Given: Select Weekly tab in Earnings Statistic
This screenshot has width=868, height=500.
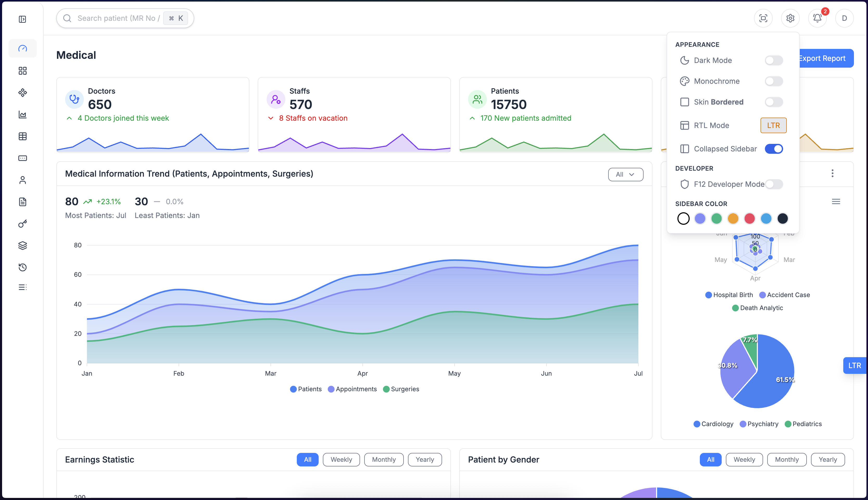Looking at the screenshot, I should (341, 459).
